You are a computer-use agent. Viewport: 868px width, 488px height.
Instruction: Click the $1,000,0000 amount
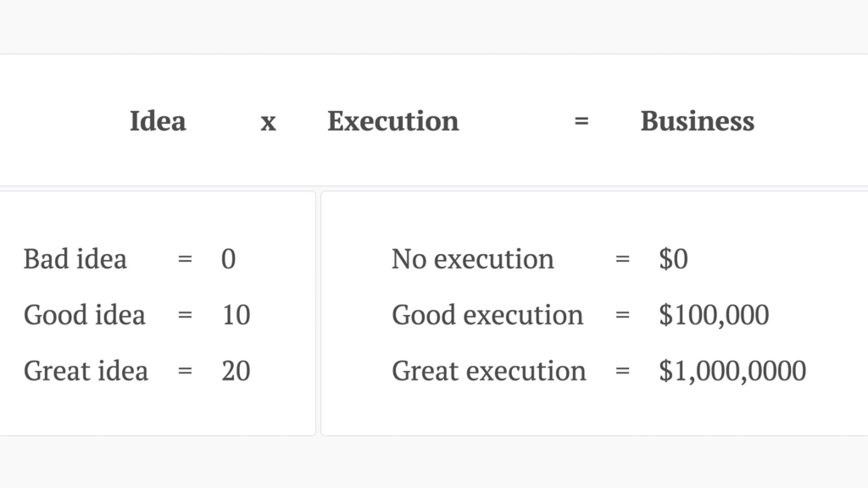(732, 371)
